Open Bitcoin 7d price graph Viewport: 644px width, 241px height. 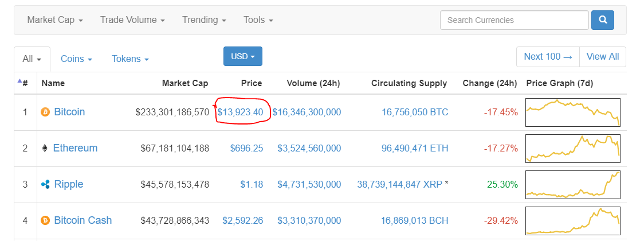[573, 112]
